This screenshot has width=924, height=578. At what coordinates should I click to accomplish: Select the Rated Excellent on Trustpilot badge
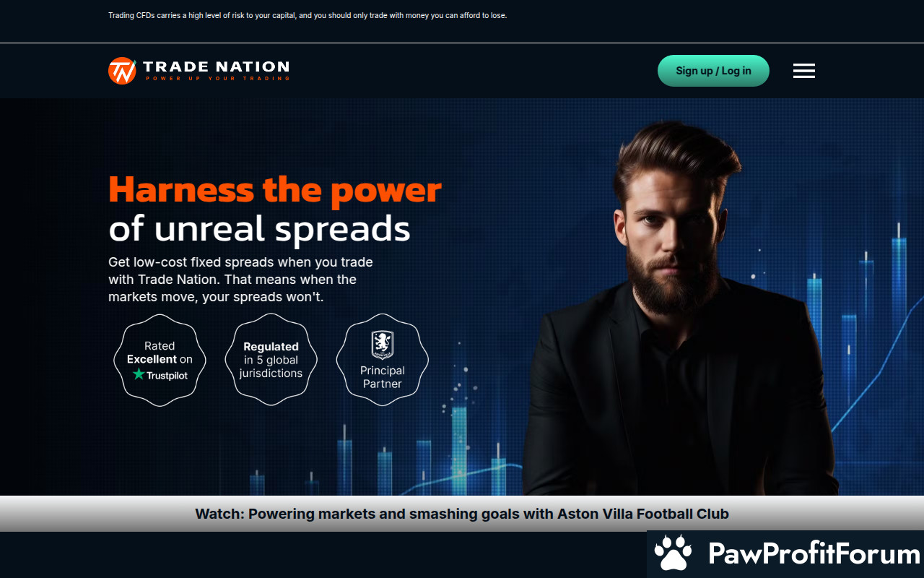pyautogui.click(x=160, y=360)
